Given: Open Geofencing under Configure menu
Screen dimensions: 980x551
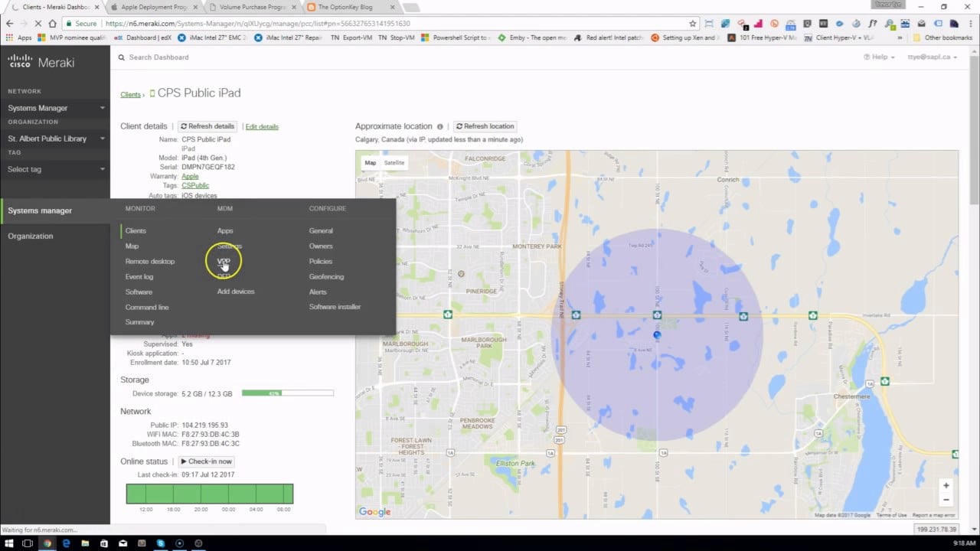Looking at the screenshot, I should point(326,276).
